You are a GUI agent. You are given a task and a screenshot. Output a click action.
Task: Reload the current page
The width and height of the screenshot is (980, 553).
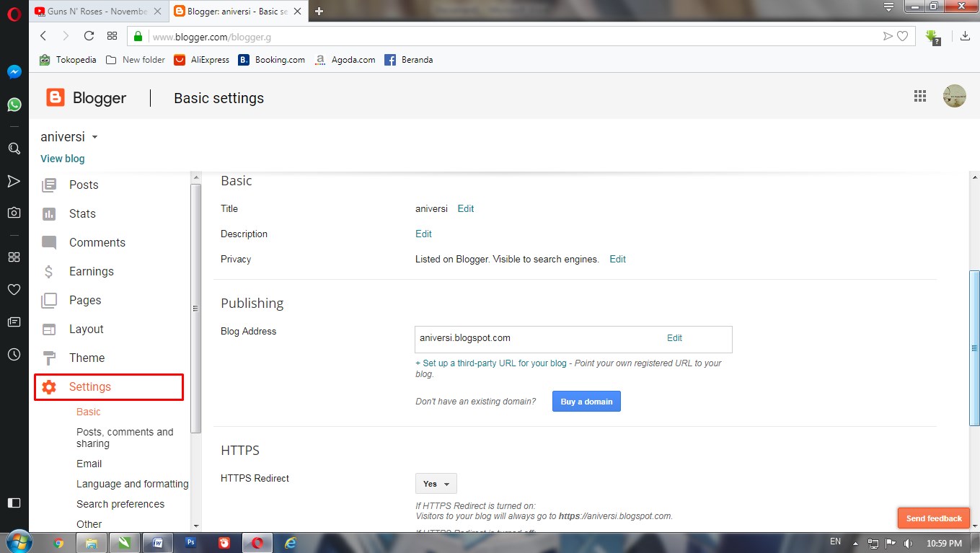[89, 36]
